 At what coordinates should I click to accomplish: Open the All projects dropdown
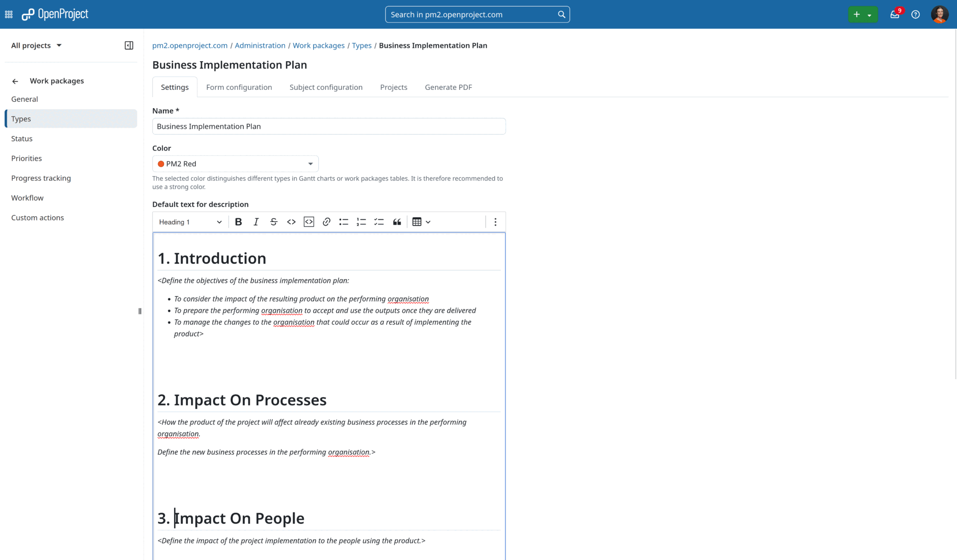coord(36,45)
